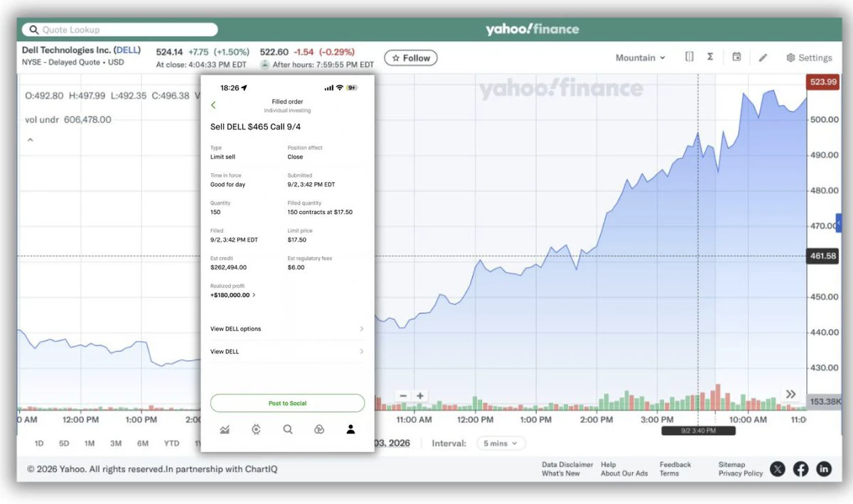Follow the DELL stock
Viewport: 853px width, 504px height.
pos(411,58)
